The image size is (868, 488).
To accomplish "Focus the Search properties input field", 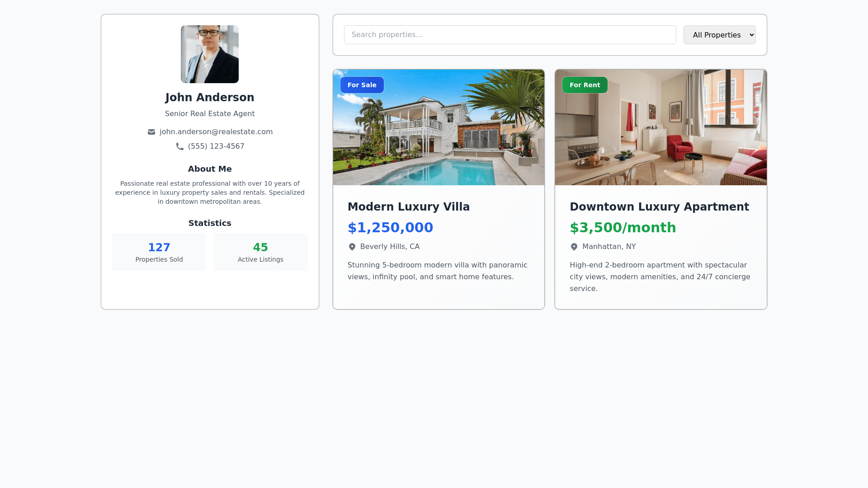I will 510,35.
